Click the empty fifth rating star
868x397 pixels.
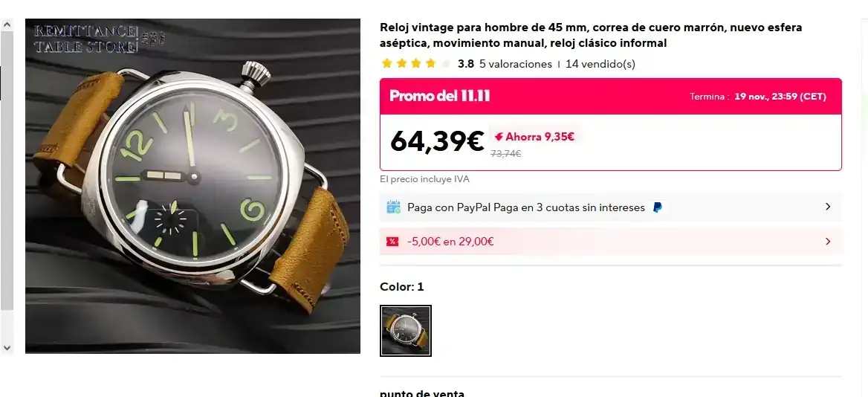coord(446,64)
